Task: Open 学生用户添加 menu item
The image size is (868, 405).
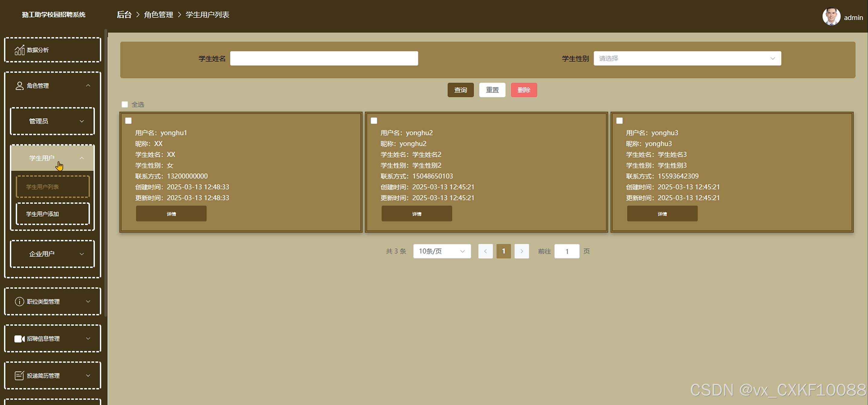Action: (x=52, y=214)
